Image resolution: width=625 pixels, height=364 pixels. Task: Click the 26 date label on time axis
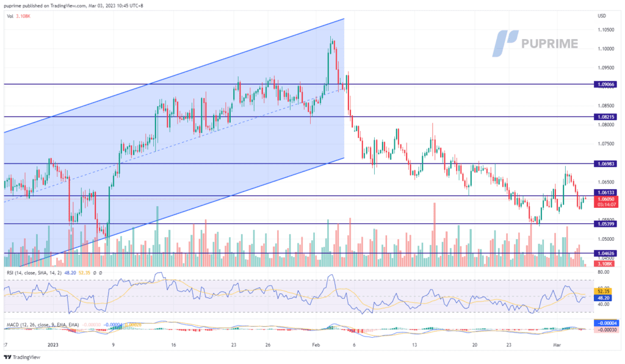pos(268,345)
